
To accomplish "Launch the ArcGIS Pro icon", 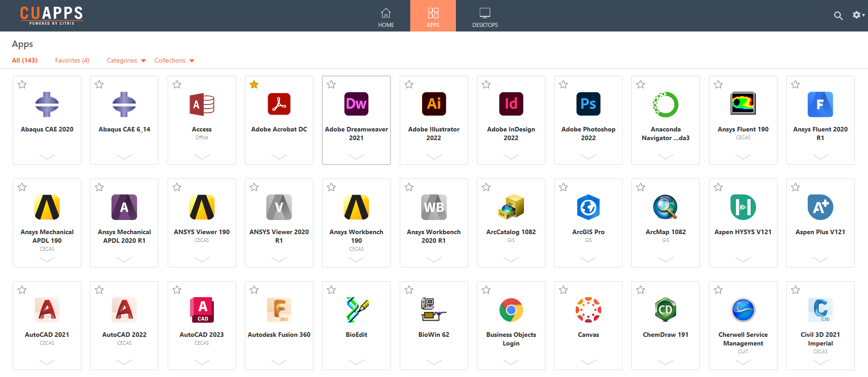I will pos(588,207).
